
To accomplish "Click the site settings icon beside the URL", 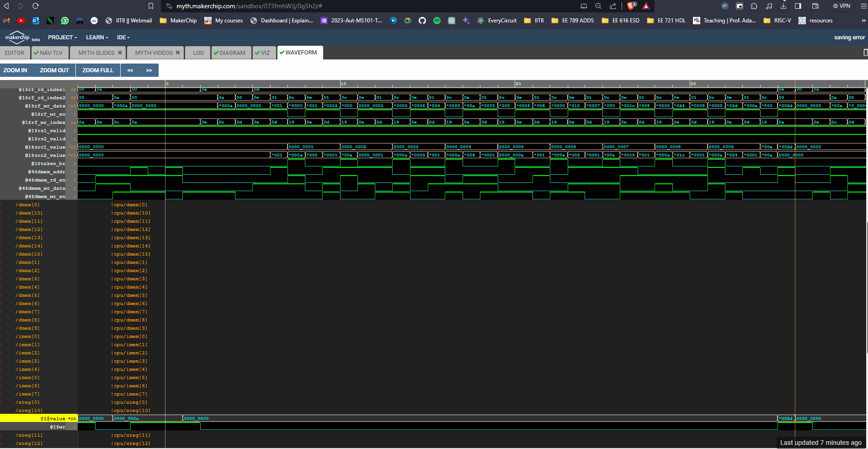I will tap(169, 6).
